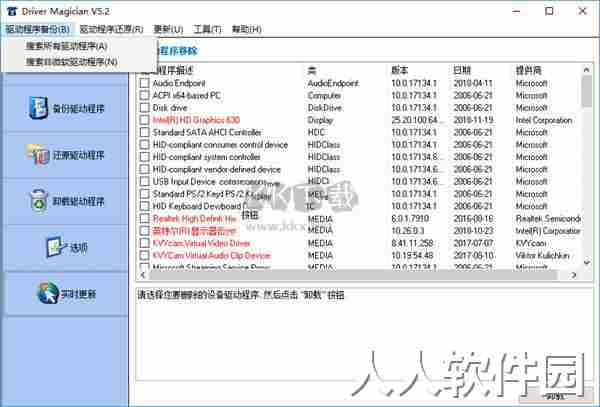This screenshot has width=600, height=407.
Task: Click the driver list vertical scrollbar thumb
Action: click(x=586, y=91)
